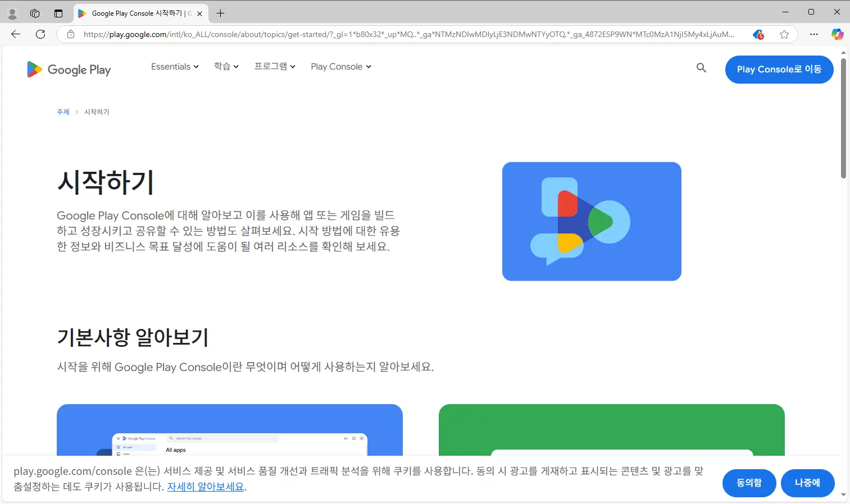The height and width of the screenshot is (504, 850).
Task: Open the site search magnifier icon
Action: click(701, 68)
